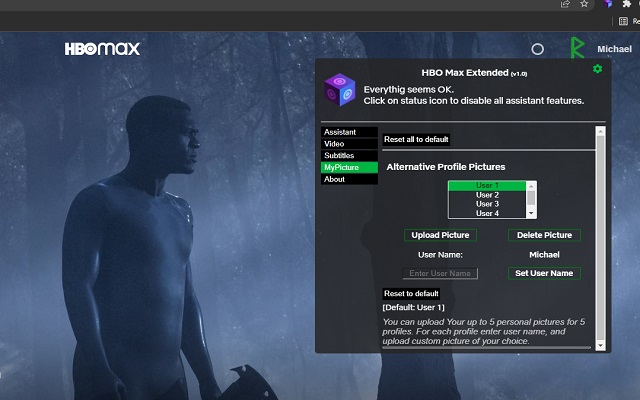Open the green settings gear in extension popup
The image size is (640, 400).
click(597, 69)
